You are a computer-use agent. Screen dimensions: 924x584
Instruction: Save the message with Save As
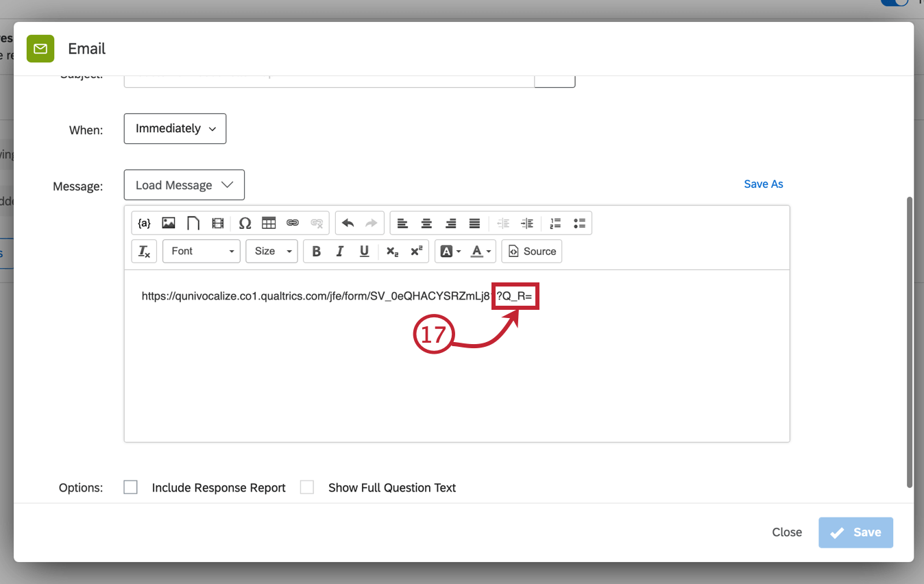[763, 184]
